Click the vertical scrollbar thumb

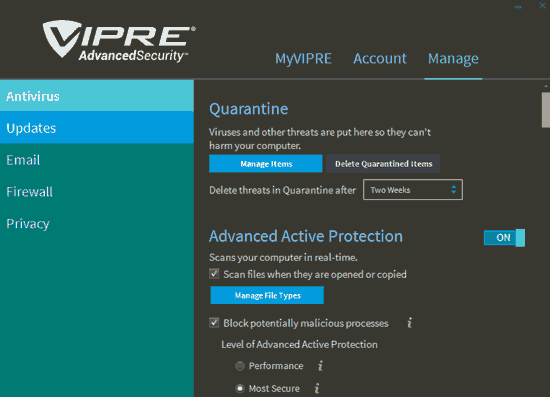(x=546, y=110)
